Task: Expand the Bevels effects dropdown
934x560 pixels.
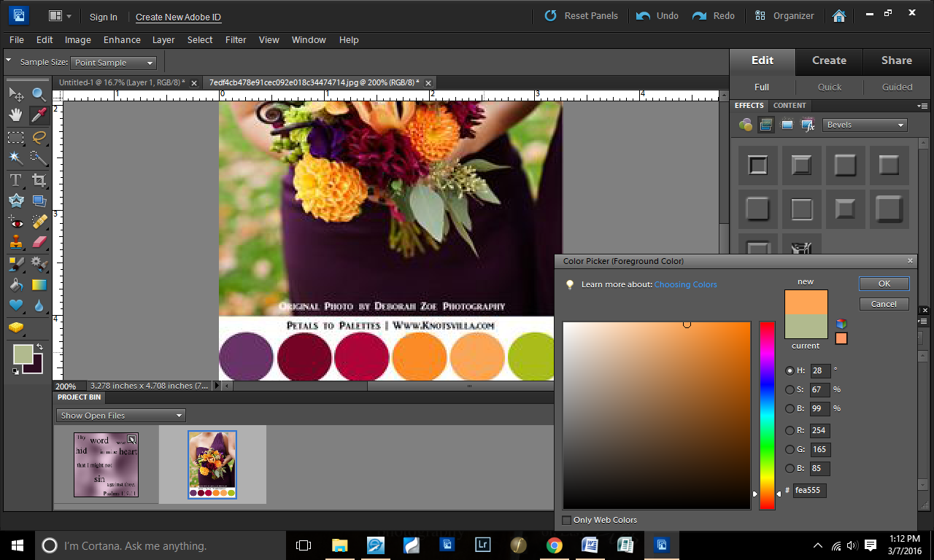Action: point(865,125)
